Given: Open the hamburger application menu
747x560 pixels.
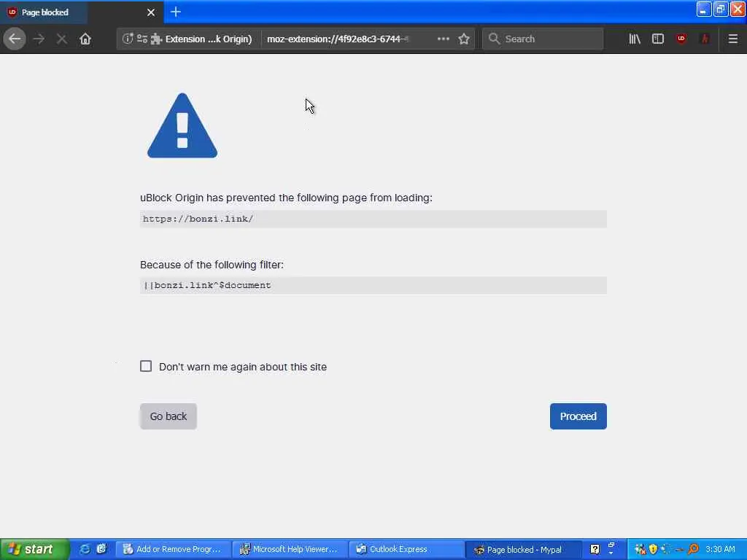Looking at the screenshot, I should point(733,39).
